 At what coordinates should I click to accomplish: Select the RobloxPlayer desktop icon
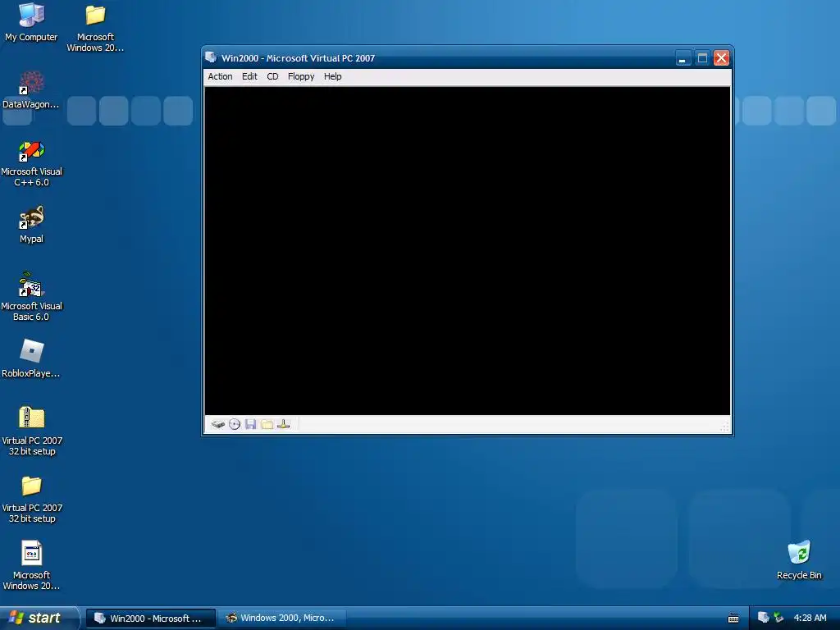(x=31, y=358)
